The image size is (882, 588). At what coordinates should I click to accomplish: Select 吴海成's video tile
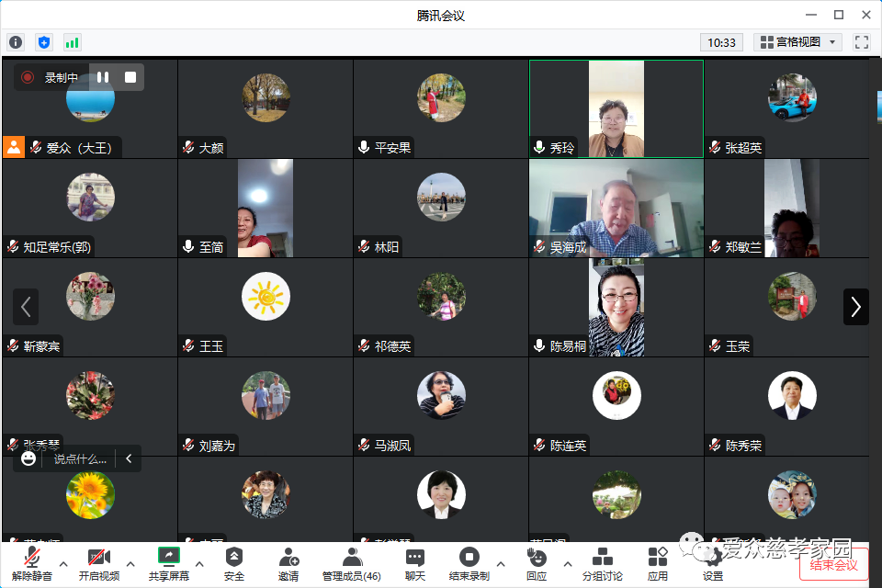click(616, 208)
